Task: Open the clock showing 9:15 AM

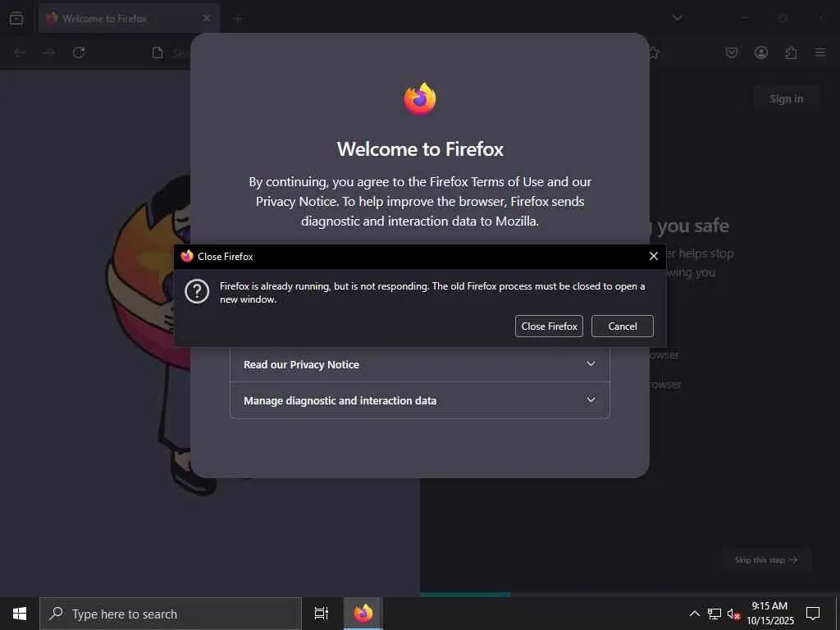Action: pyautogui.click(x=769, y=614)
